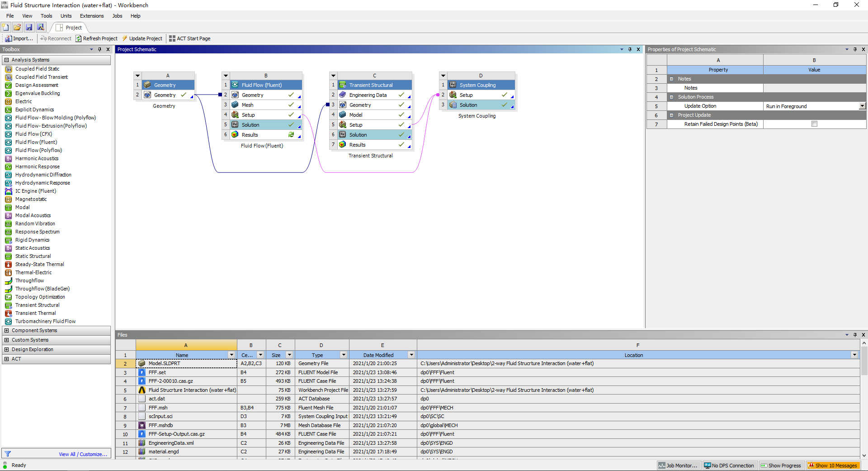This screenshot has width=868, height=471.
Task: Click the Refresh Project button
Action: [96, 38]
